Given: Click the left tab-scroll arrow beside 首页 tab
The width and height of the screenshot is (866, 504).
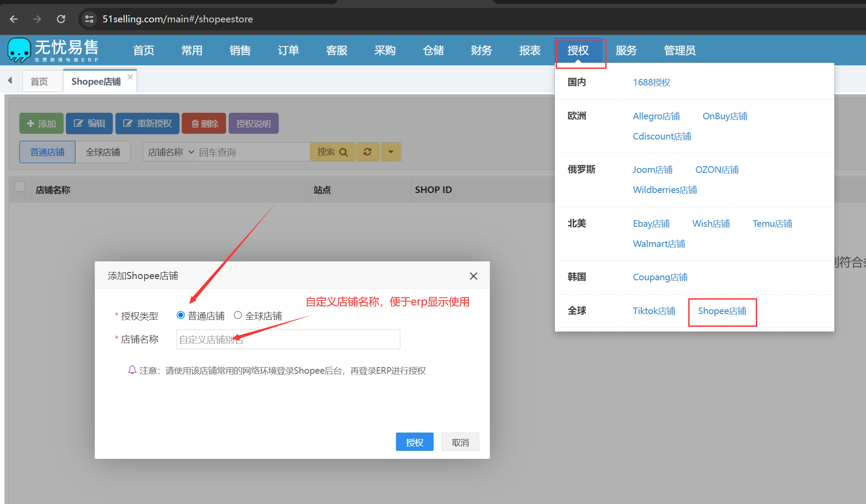Looking at the screenshot, I should click(x=10, y=81).
